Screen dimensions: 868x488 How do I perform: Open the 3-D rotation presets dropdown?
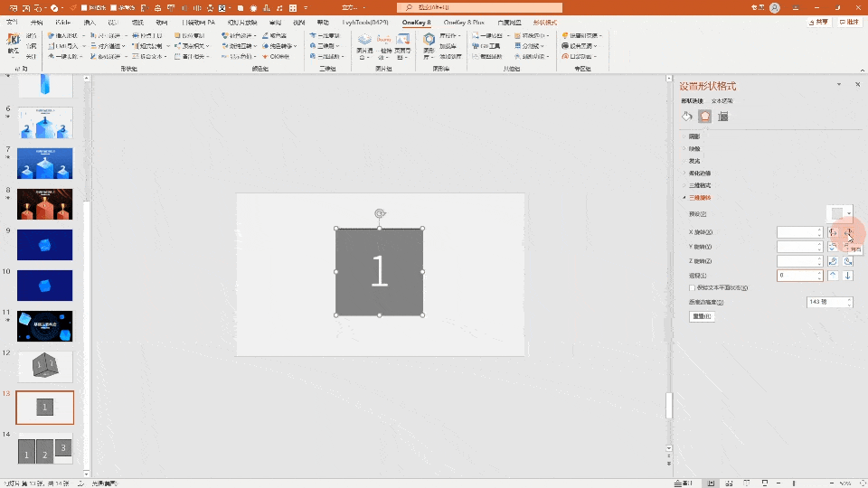[x=839, y=213]
